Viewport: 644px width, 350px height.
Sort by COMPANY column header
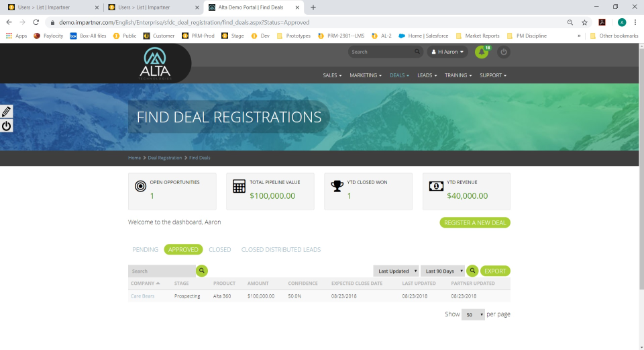[145, 283]
